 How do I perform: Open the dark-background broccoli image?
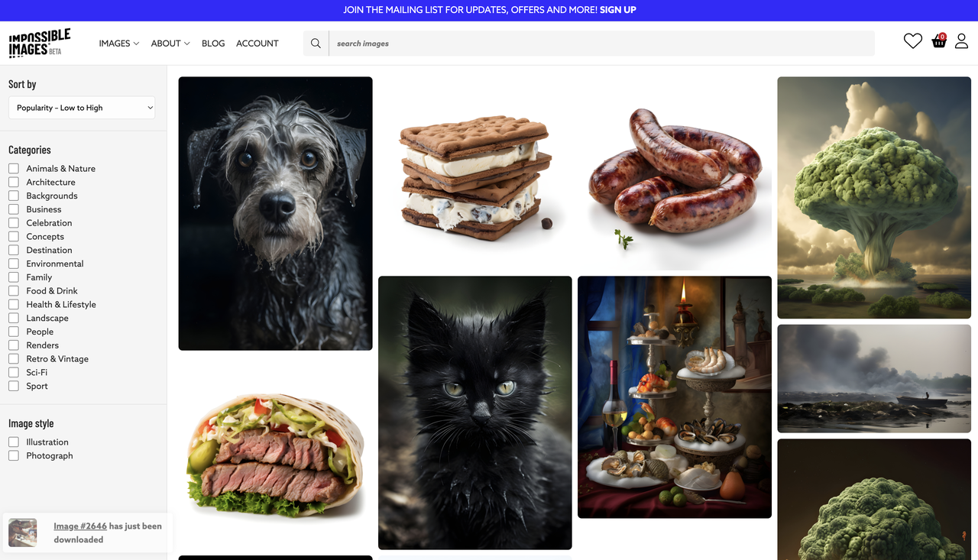[874, 500]
